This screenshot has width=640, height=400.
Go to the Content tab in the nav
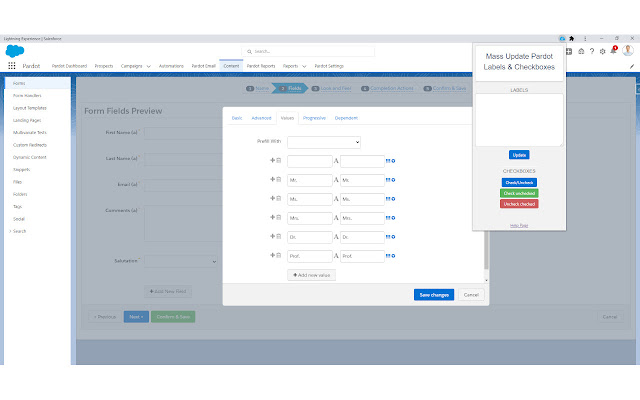[231, 66]
